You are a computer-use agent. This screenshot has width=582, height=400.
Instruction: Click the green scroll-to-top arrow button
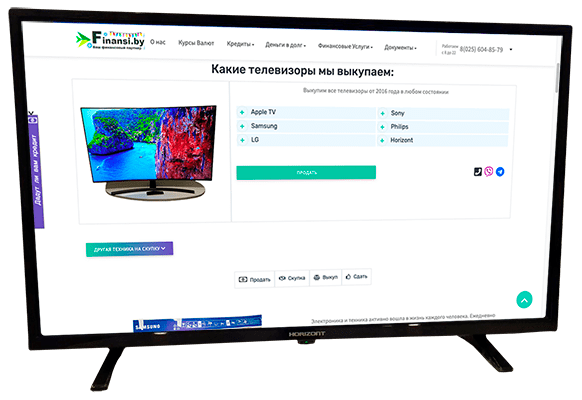(524, 300)
